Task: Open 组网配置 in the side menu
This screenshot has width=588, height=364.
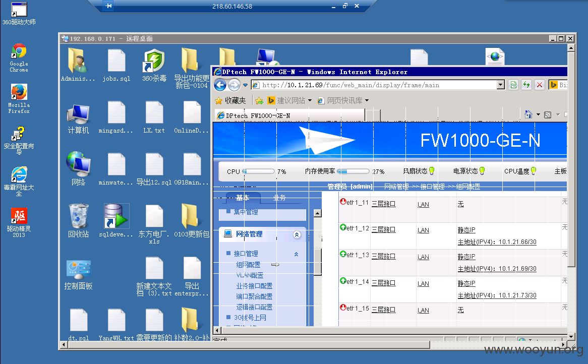Action: 248,265
